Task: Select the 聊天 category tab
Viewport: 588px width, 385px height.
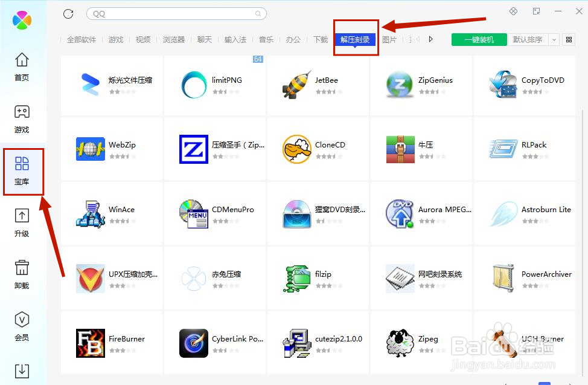Action: (x=205, y=39)
